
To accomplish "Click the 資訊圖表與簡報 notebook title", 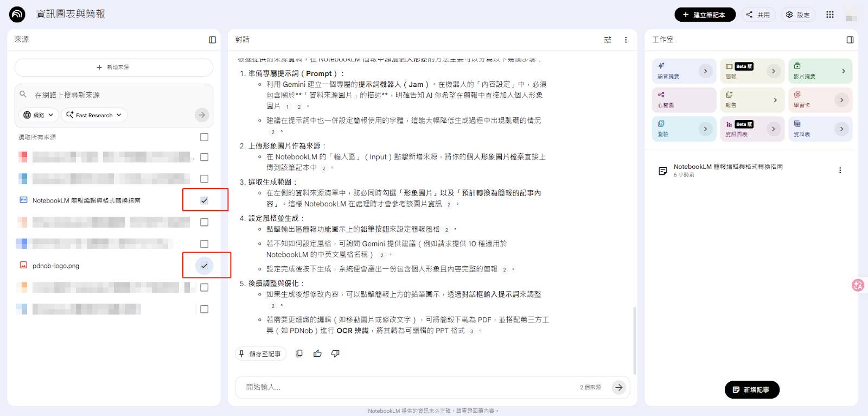I will tap(71, 14).
